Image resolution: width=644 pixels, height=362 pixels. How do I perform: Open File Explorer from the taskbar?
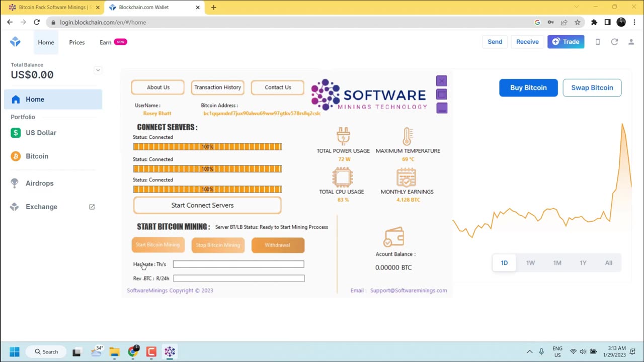114,352
